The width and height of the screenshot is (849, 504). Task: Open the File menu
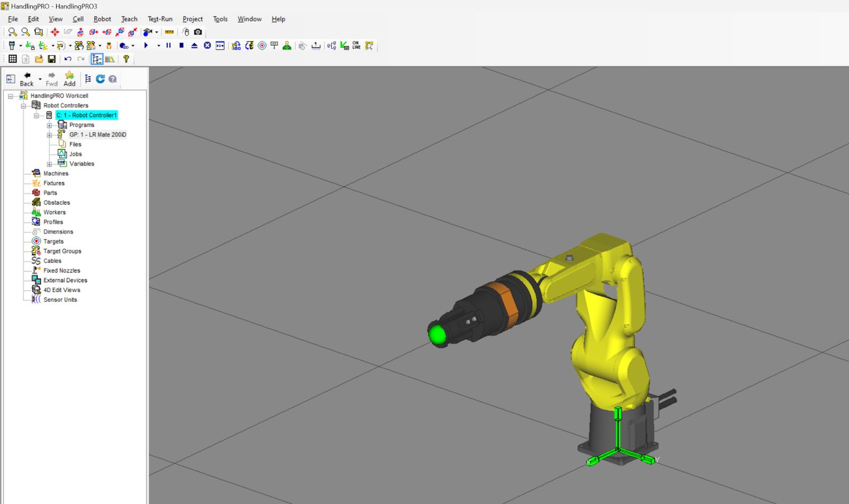tap(13, 19)
